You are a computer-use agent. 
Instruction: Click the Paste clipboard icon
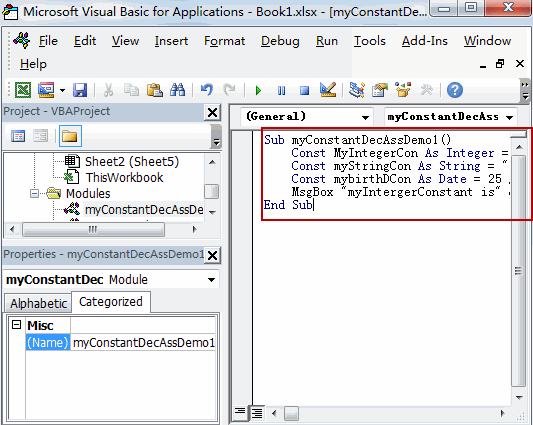[155, 90]
